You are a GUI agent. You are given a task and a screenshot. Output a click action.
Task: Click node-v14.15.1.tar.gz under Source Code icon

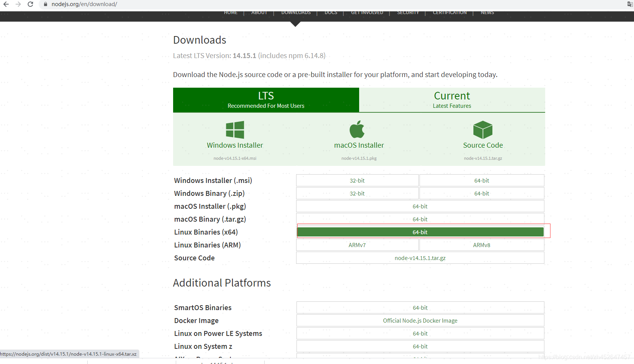(483, 158)
